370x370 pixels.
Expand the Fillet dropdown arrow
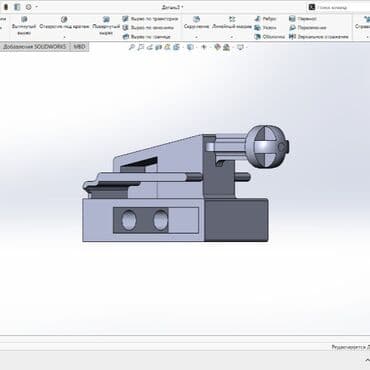[196, 37]
